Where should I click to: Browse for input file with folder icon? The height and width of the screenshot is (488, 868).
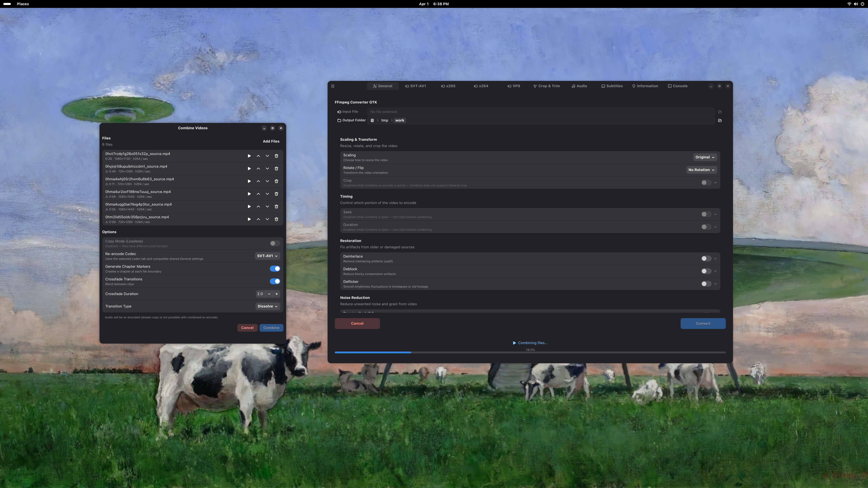click(720, 112)
